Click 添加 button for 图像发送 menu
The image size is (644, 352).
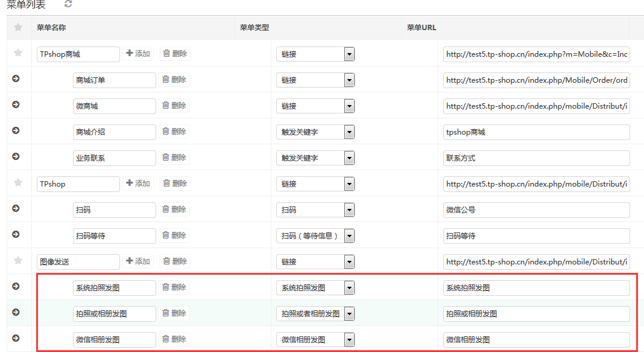(x=138, y=261)
